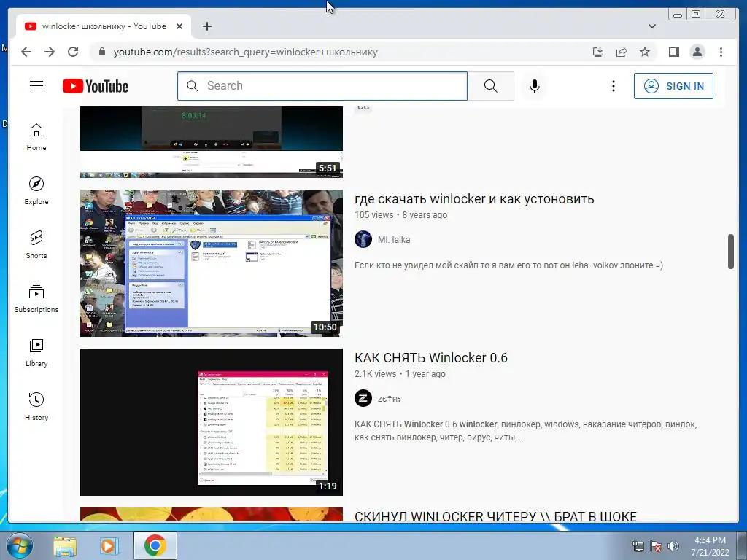Open YouTube settings three-dot menu
The height and width of the screenshot is (560, 747).
click(x=613, y=86)
